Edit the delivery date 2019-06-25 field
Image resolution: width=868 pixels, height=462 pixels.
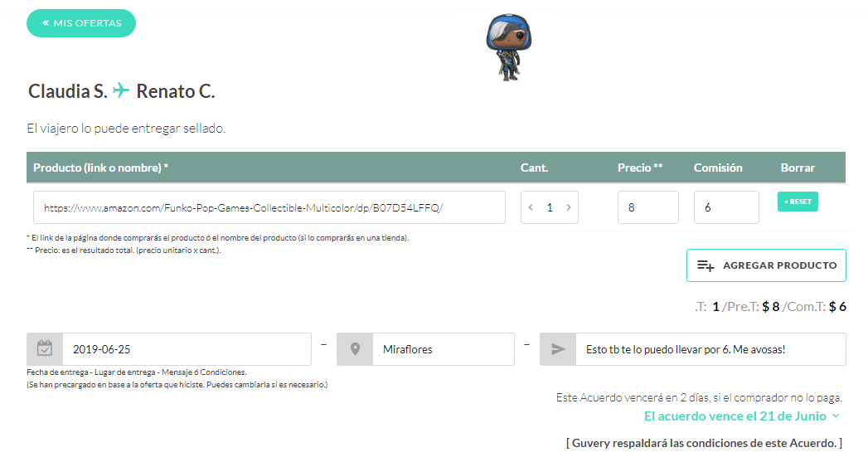point(187,349)
